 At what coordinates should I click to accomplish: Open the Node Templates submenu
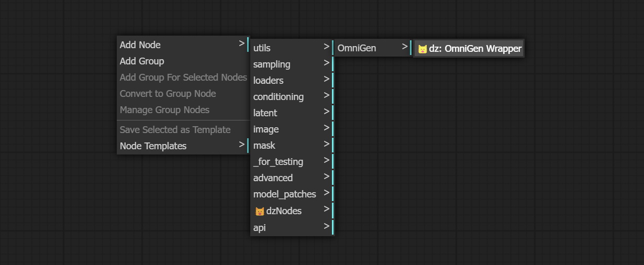[183, 146]
